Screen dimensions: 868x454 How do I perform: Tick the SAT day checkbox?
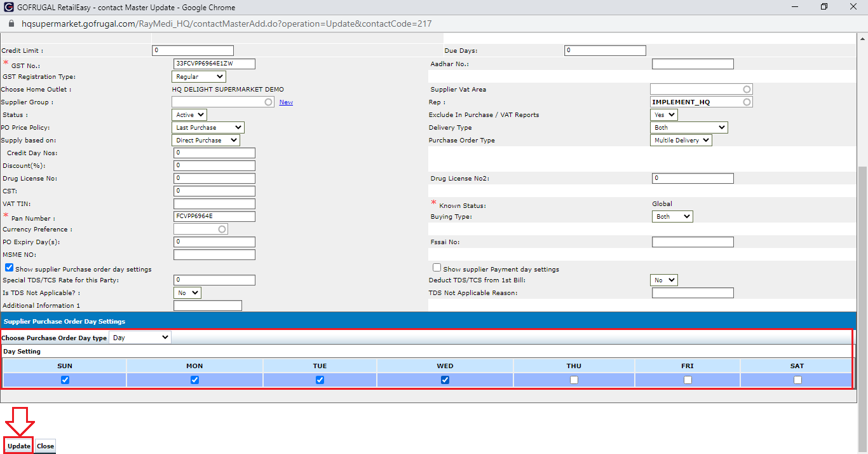pyautogui.click(x=797, y=380)
